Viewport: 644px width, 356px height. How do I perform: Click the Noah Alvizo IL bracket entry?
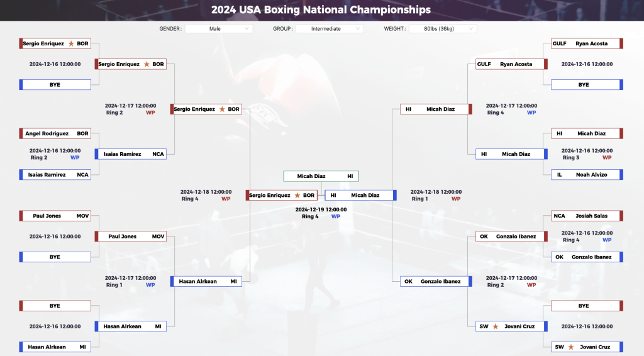point(587,174)
